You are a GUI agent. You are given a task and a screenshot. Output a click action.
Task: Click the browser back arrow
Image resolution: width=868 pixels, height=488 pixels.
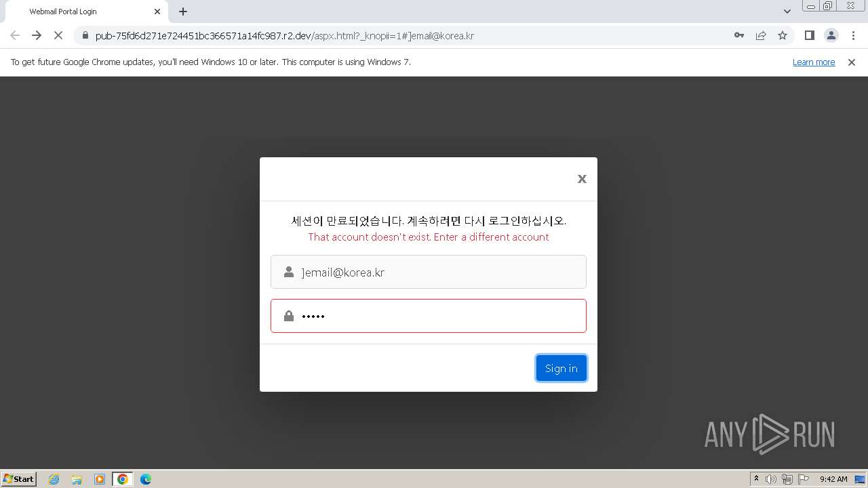pos(15,35)
